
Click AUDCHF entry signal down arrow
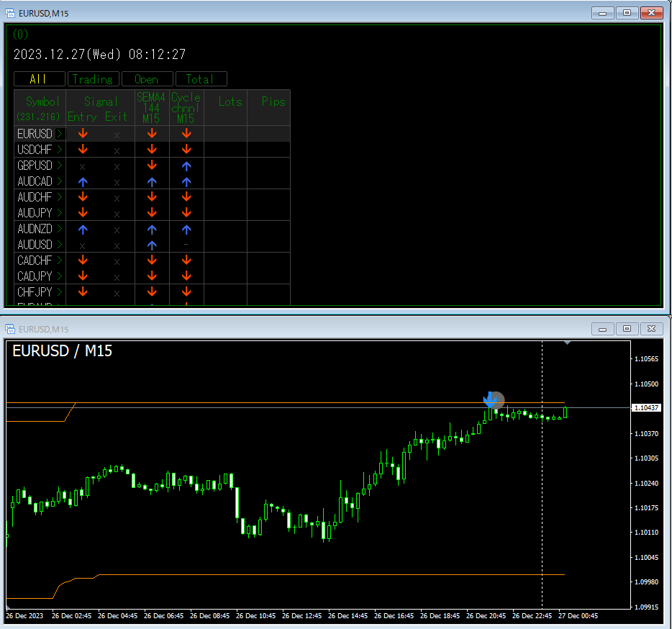coord(83,196)
